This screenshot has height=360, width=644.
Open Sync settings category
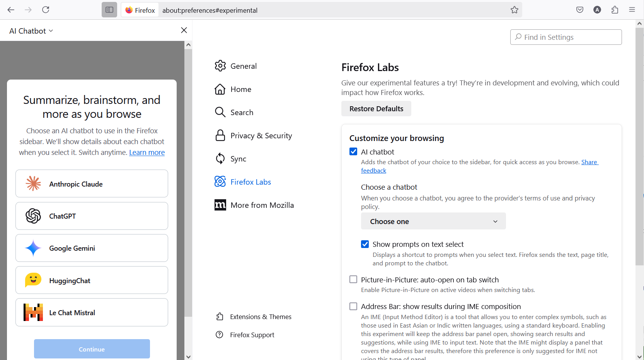pyautogui.click(x=231, y=159)
